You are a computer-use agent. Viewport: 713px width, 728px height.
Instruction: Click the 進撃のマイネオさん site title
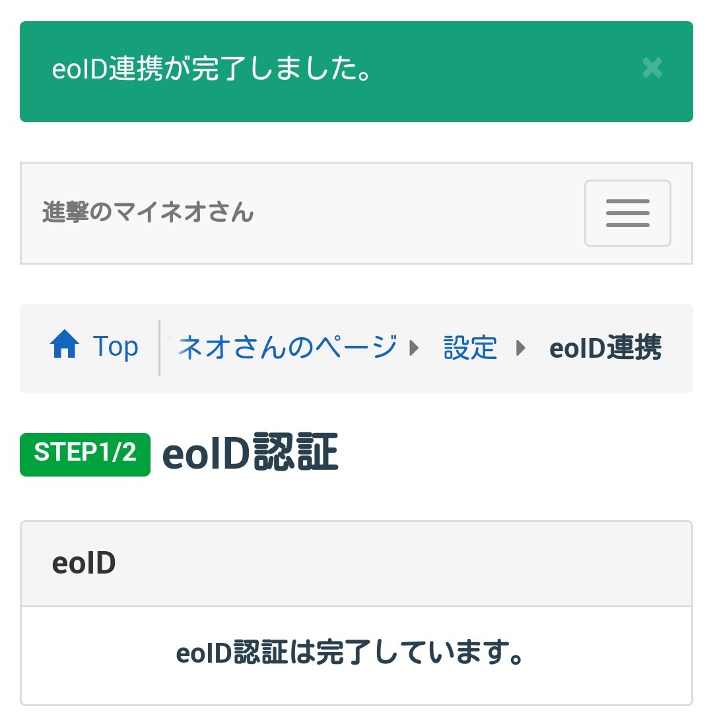pyautogui.click(x=148, y=213)
